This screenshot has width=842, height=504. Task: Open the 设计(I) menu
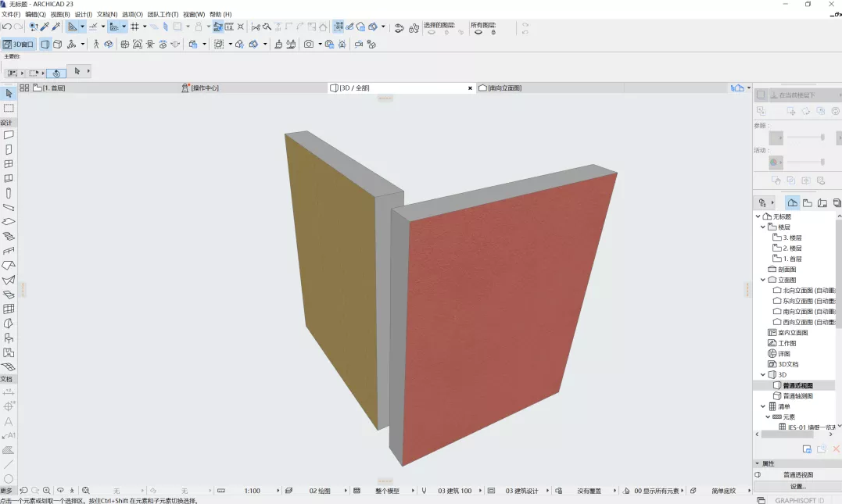pyautogui.click(x=83, y=15)
